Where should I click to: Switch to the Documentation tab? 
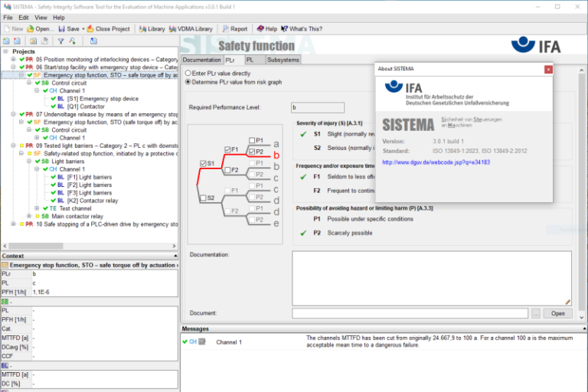(x=202, y=60)
